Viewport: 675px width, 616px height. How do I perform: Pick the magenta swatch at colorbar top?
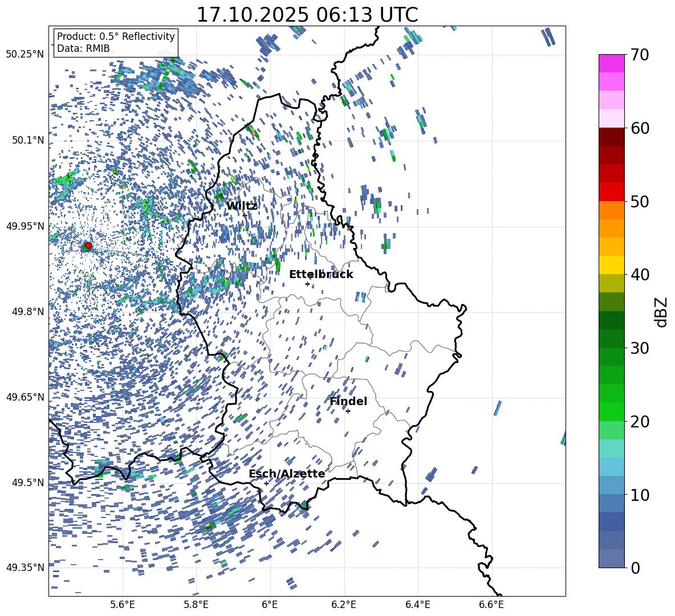(612, 63)
